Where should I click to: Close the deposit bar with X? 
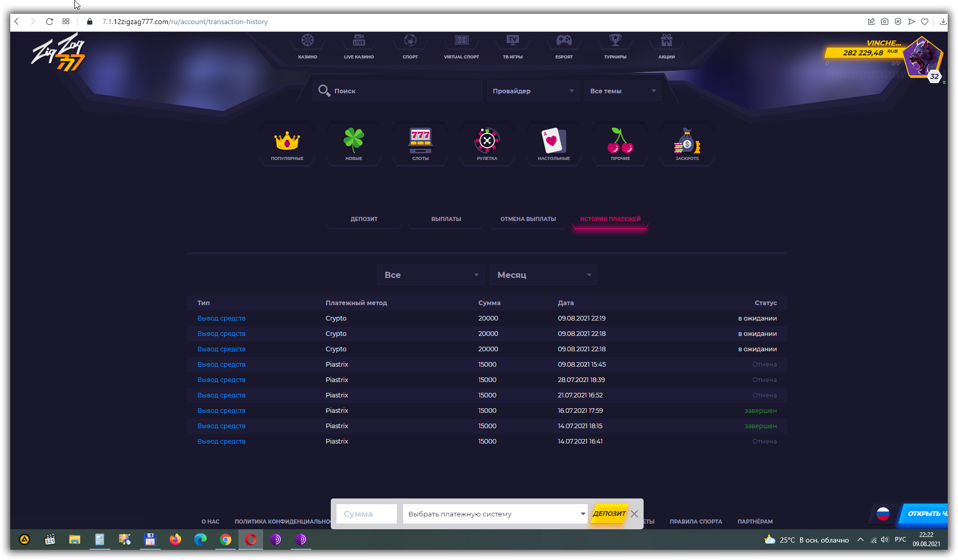[x=634, y=514]
